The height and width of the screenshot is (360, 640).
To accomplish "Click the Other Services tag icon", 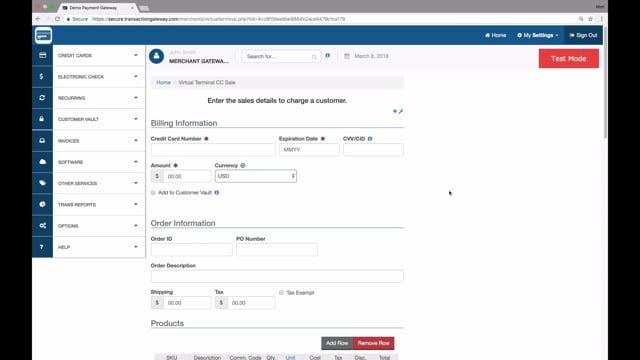I will click(x=42, y=183).
